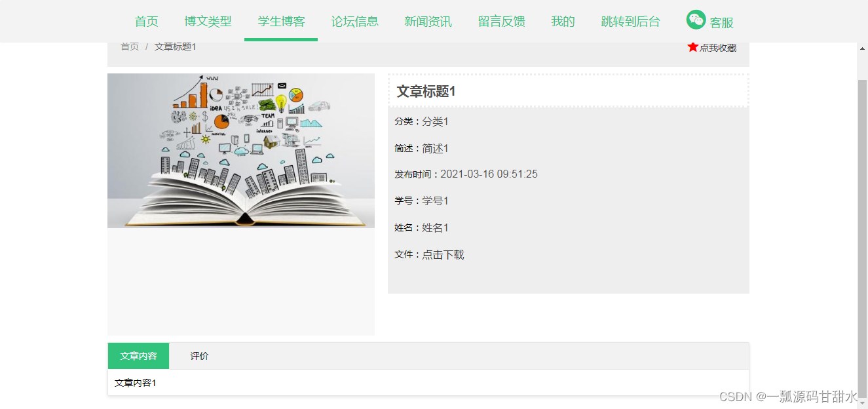Open the 首页 home menu item
The width and height of the screenshot is (868, 409).
(145, 21)
